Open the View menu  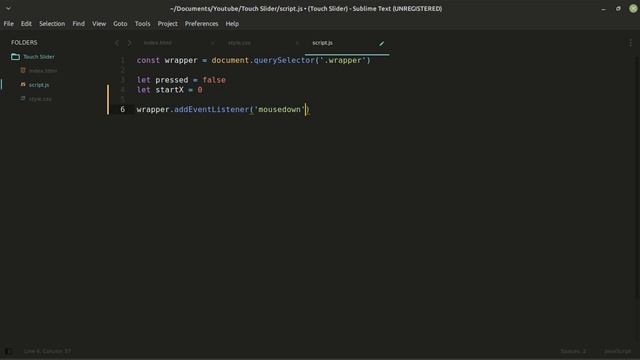99,24
